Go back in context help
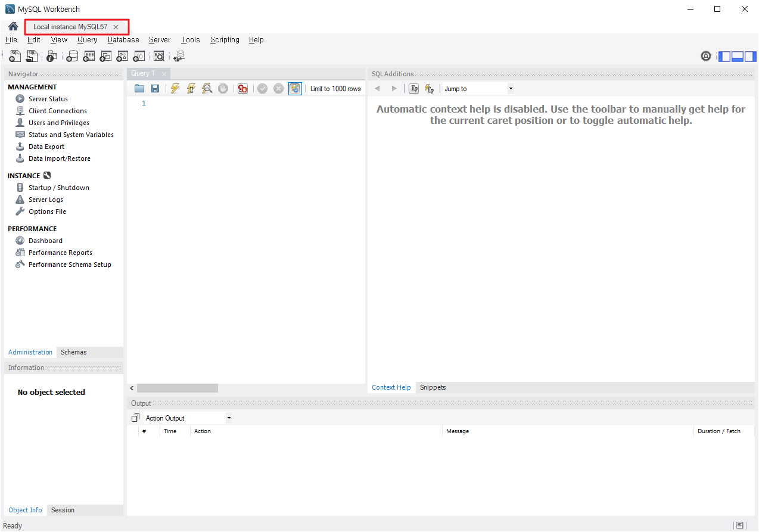The image size is (759, 532). [x=377, y=89]
